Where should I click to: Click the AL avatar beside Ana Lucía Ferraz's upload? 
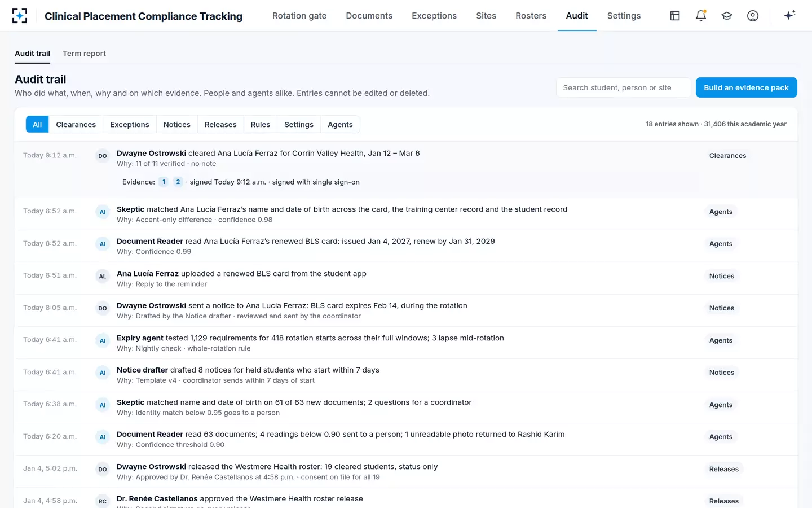point(103,277)
